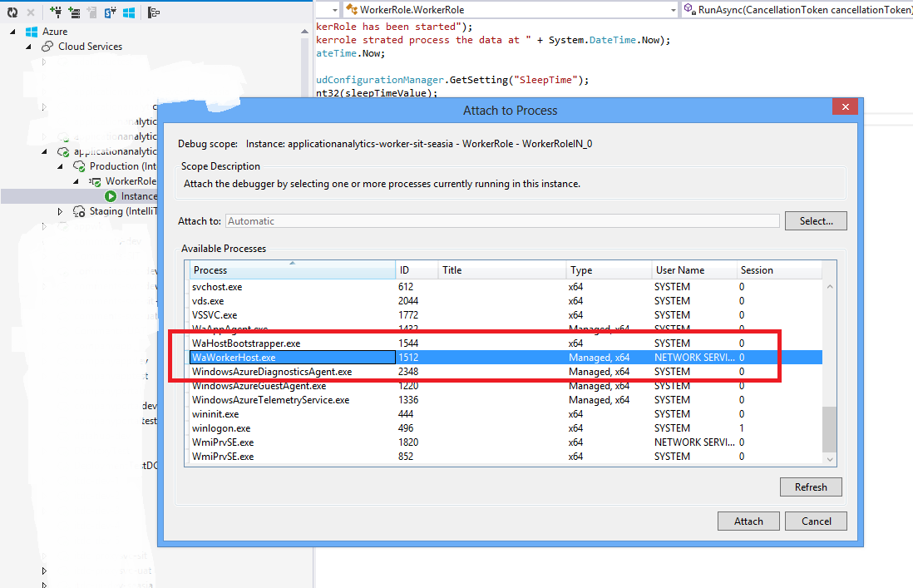This screenshot has height=588, width=913.
Task: Collapse the Azure tree node
Action: click(12, 32)
